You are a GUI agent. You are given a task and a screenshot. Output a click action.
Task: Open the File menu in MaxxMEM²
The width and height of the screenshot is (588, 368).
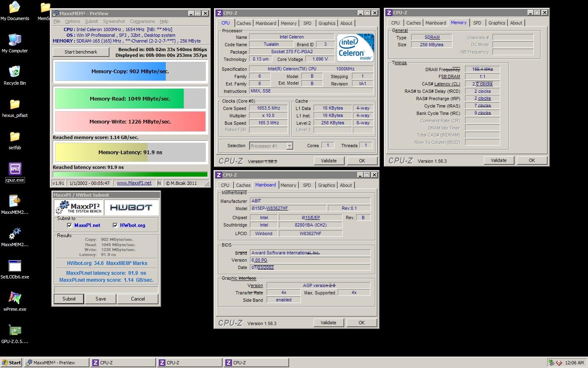click(57, 21)
